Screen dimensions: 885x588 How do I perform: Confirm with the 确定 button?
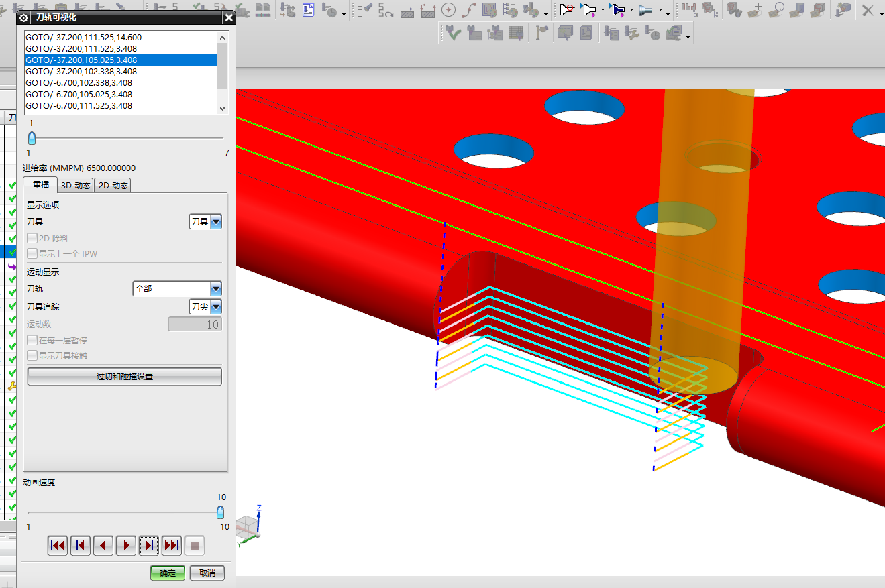168,573
